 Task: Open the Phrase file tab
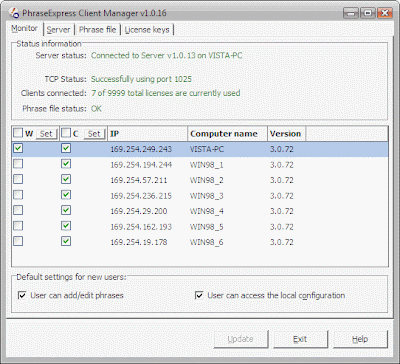[97, 30]
